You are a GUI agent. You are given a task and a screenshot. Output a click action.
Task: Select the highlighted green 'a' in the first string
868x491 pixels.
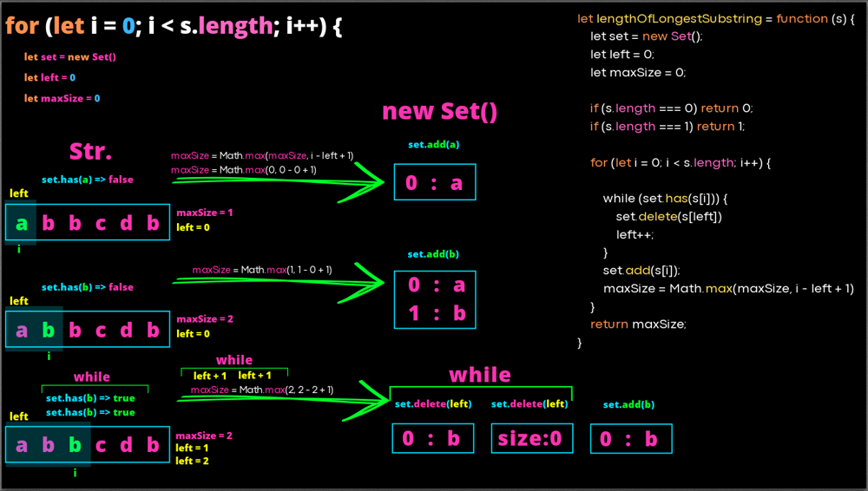22,223
